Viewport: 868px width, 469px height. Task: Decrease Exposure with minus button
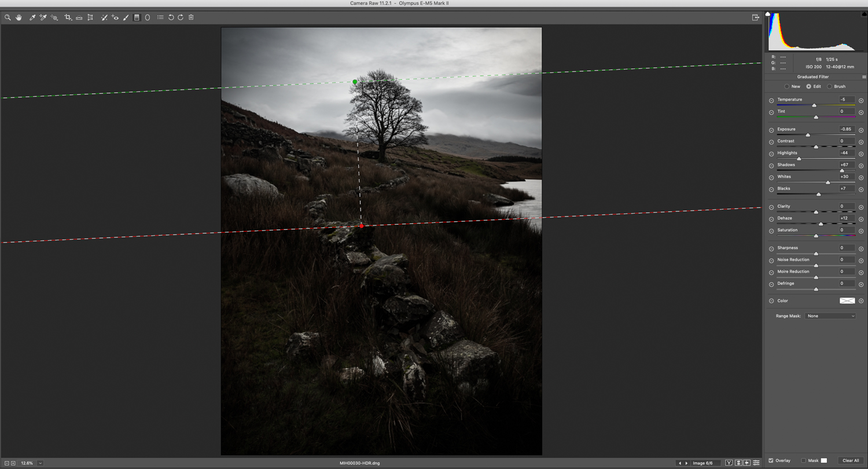(x=771, y=130)
